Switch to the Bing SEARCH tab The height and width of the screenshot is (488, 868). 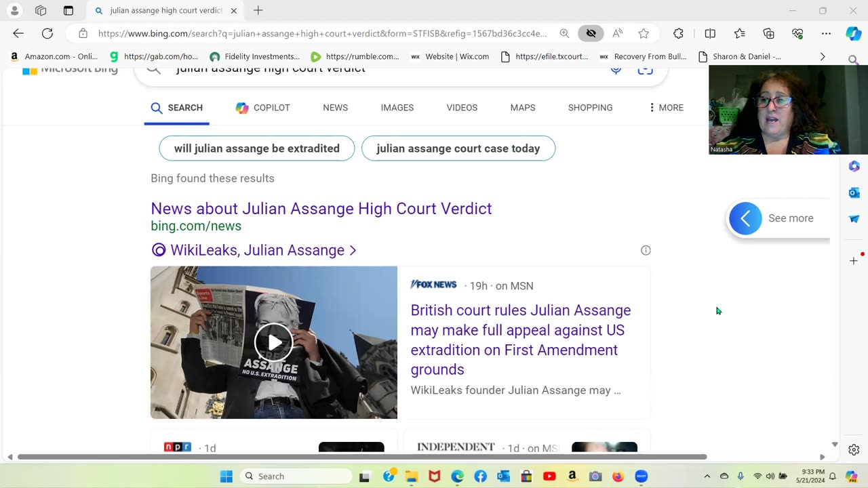click(x=177, y=108)
